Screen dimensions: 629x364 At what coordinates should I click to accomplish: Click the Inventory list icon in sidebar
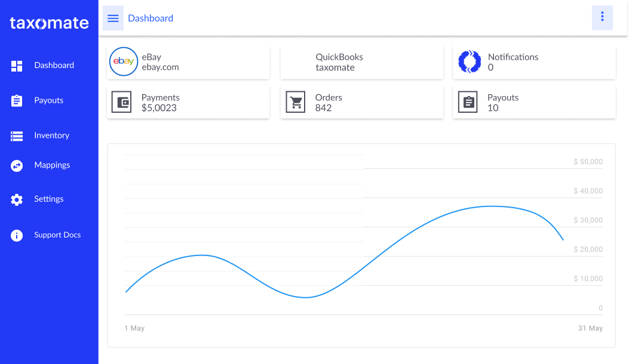pyautogui.click(x=17, y=136)
